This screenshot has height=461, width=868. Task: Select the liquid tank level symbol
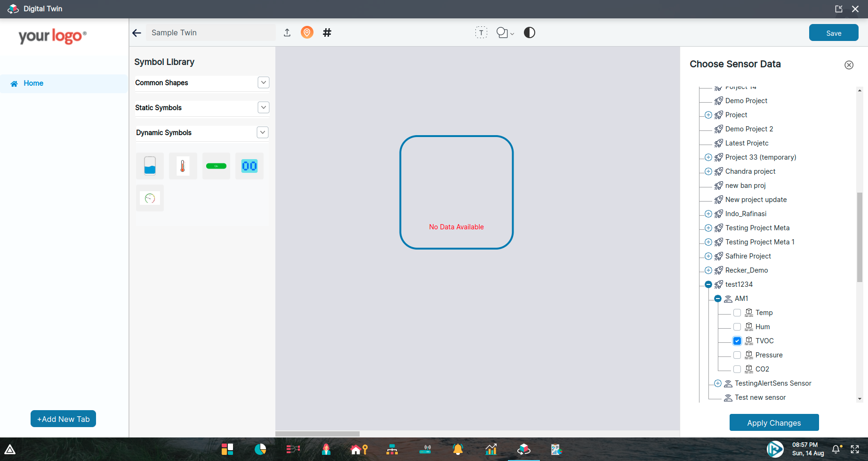tap(149, 166)
